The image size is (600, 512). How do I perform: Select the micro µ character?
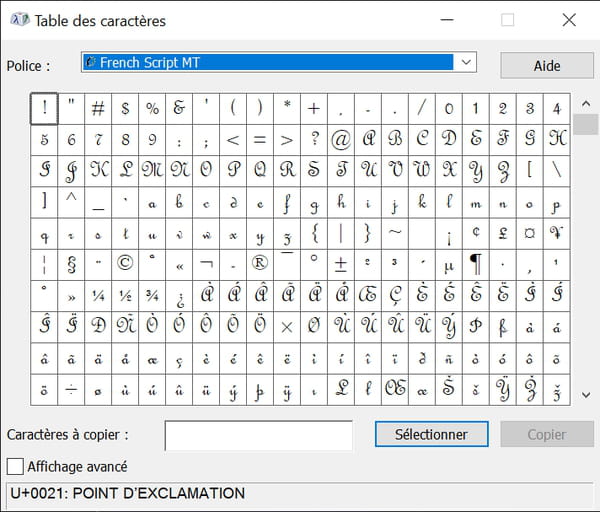click(x=449, y=265)
